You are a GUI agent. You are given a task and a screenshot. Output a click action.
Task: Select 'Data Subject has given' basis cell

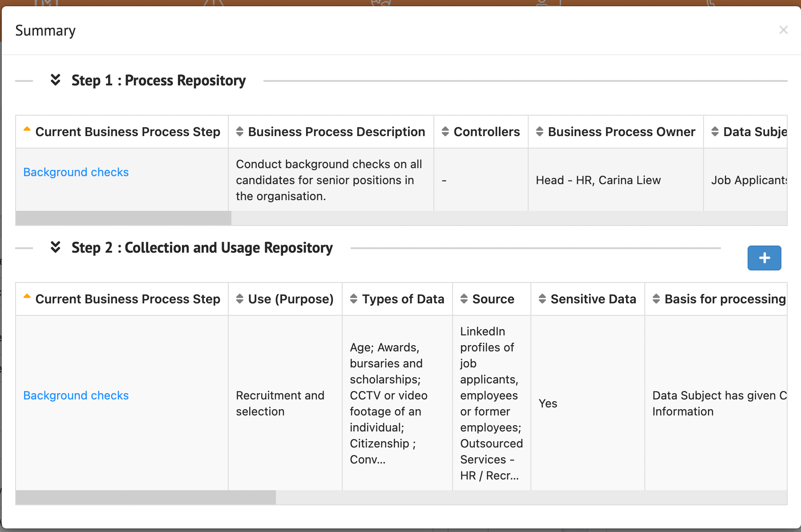(716, 403)
